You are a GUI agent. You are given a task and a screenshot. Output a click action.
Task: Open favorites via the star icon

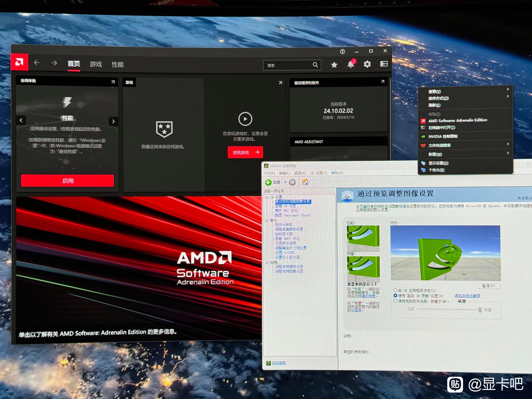click(334, 65)
